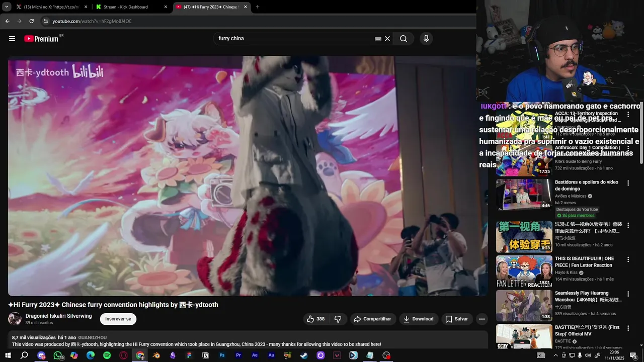
Task: Launch Premiere Pro from the taskbar
Action: point(238,355)
